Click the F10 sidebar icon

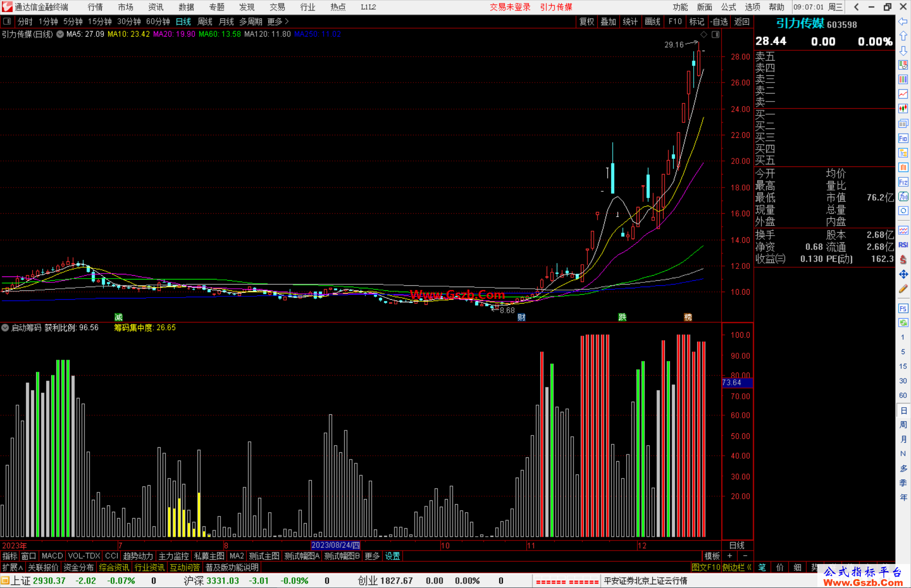coord(903,138)
